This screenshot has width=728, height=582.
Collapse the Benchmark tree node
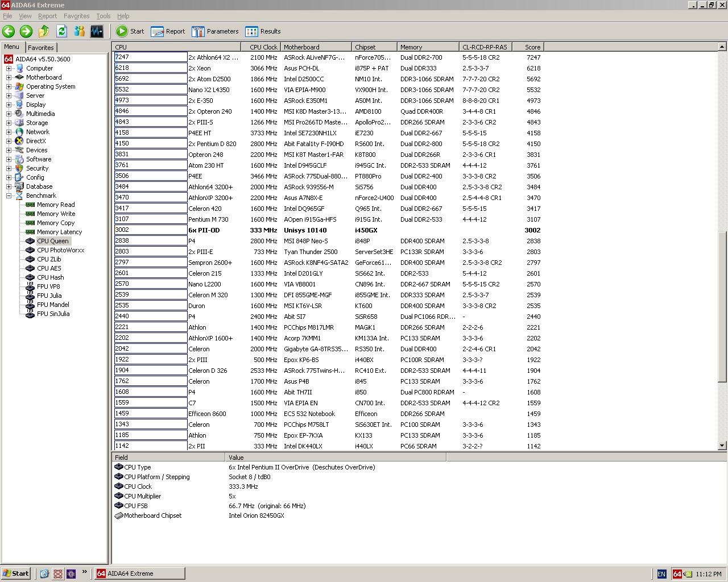(9, 196)
